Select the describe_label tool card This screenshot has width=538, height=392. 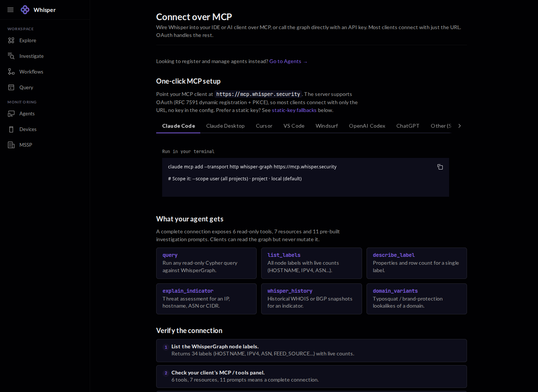[417, 263]
